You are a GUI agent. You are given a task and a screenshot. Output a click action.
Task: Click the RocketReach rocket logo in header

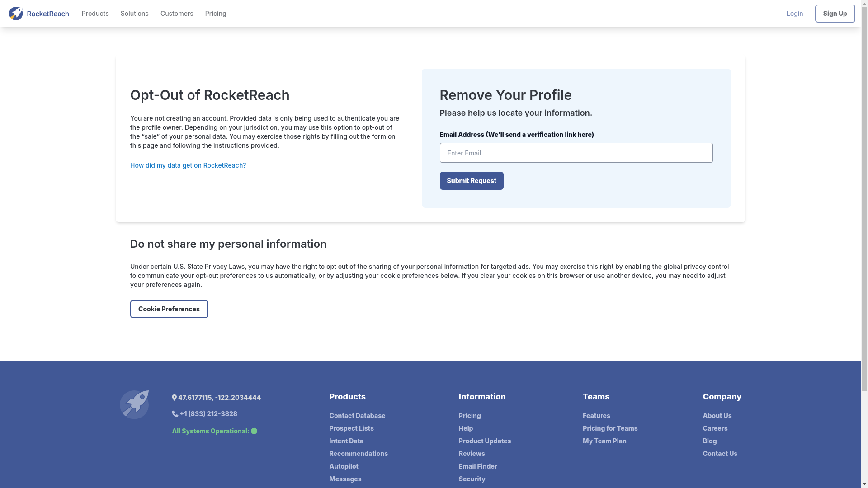(16, 14)
